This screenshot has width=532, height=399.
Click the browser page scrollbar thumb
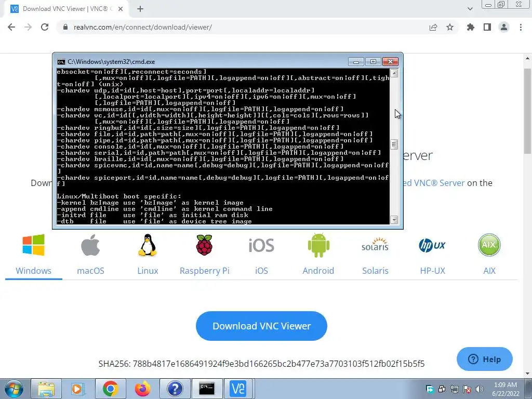pyautogui.click(x=528, y=111)
